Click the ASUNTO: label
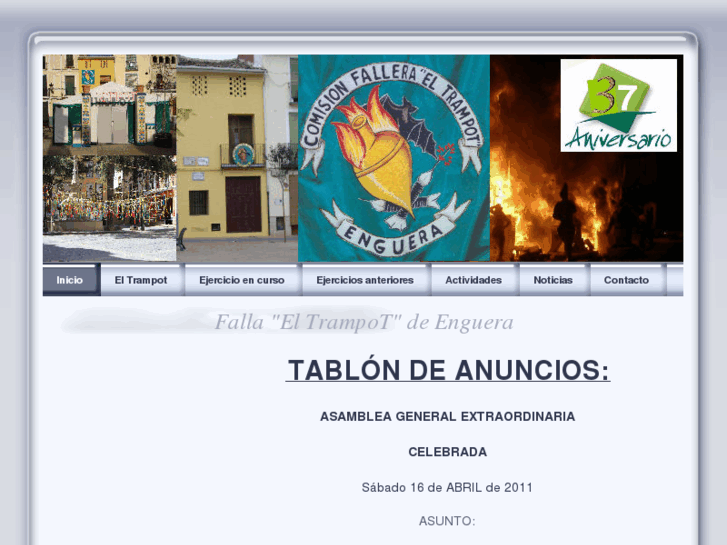 coord(447,521)
